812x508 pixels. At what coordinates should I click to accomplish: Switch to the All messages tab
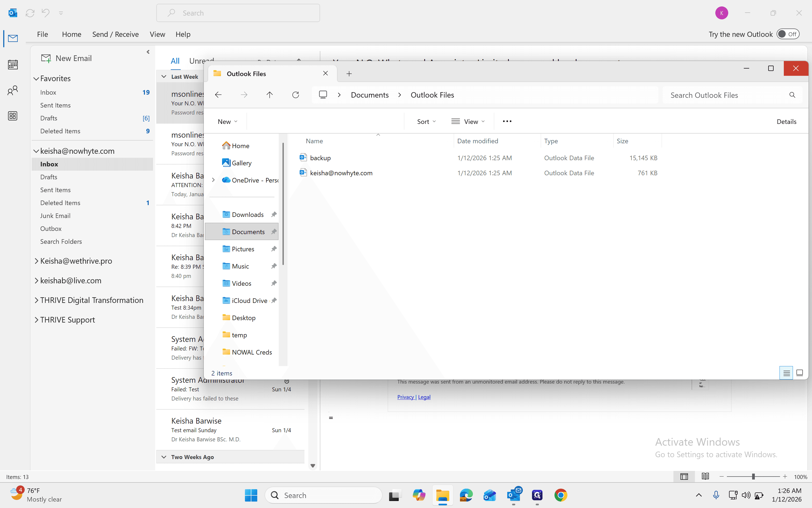tap(175, 61)
